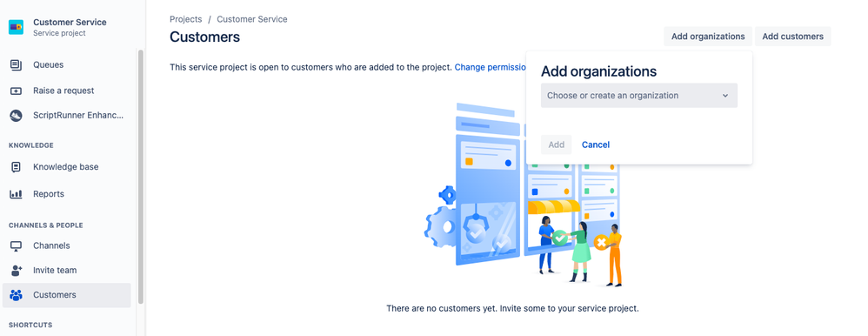The height and width of the screenshot is (336, 868).
Task: Open the Change permissions link
Action: (491, 67)
